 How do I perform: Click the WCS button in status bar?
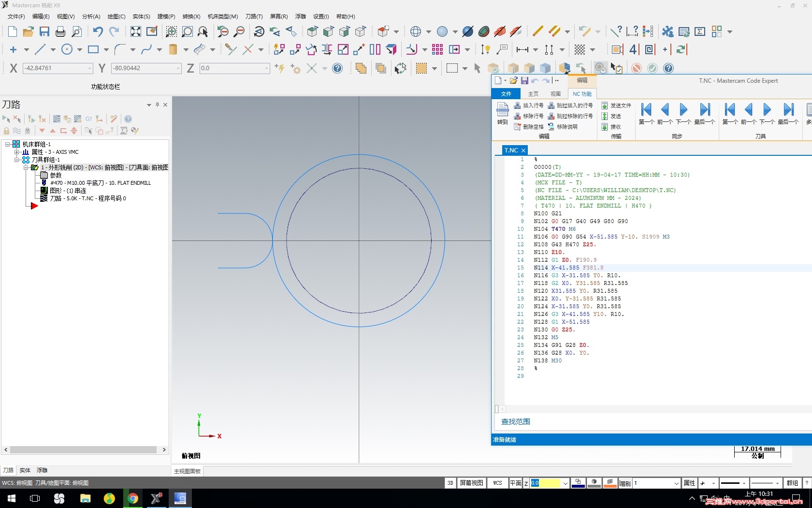(497, 483)
